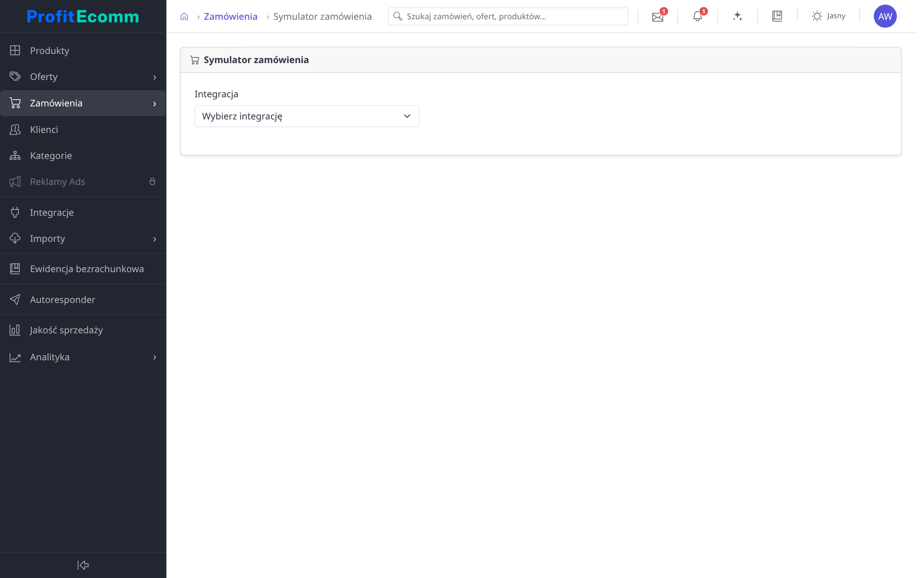The image size is (924, 578).
Task: Collapse the sidebar with the bottom arrow icon
Action: (x=83, y=565)
